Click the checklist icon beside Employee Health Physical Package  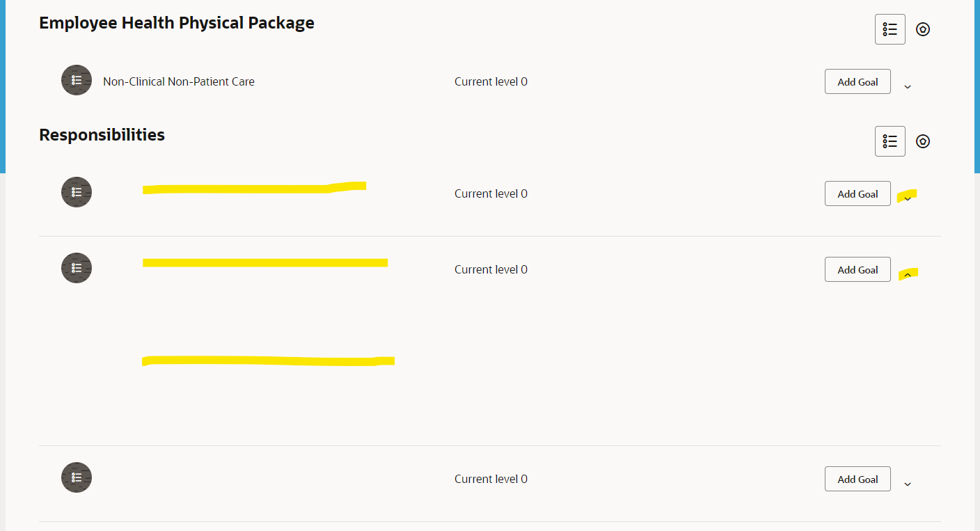(x=890, y=29)
